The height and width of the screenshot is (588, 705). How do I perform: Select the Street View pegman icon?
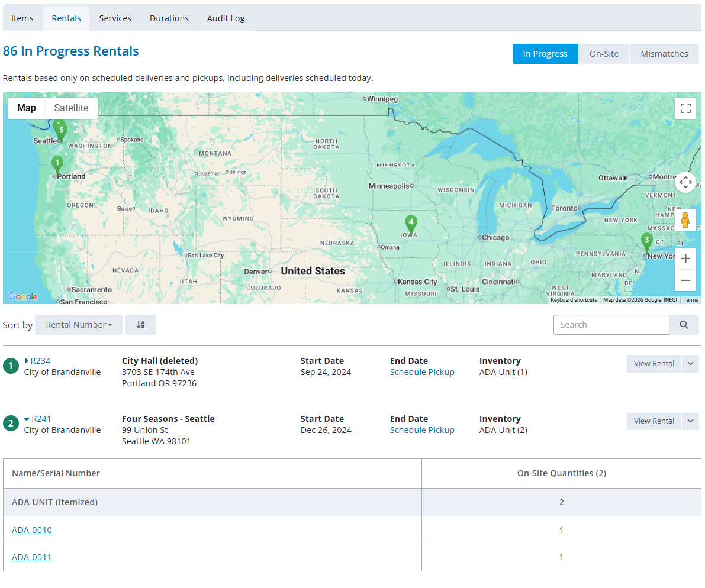click(x=685, y=220)
